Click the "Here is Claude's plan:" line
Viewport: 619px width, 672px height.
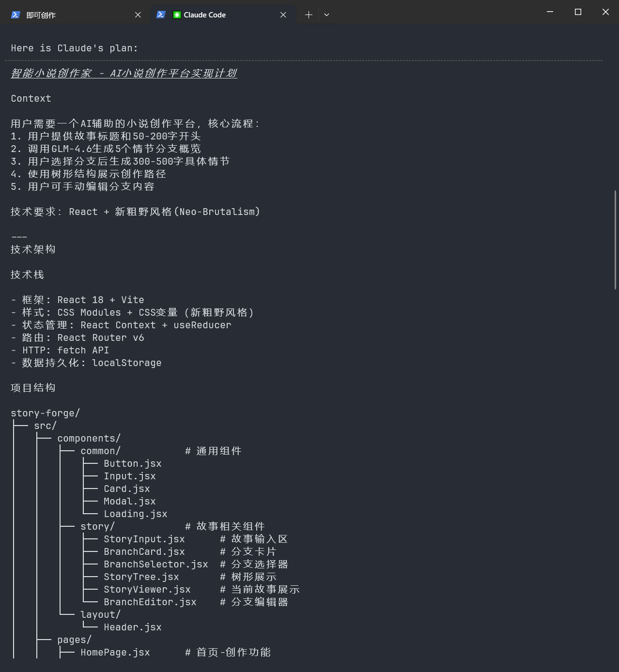[x=74, y=48]
